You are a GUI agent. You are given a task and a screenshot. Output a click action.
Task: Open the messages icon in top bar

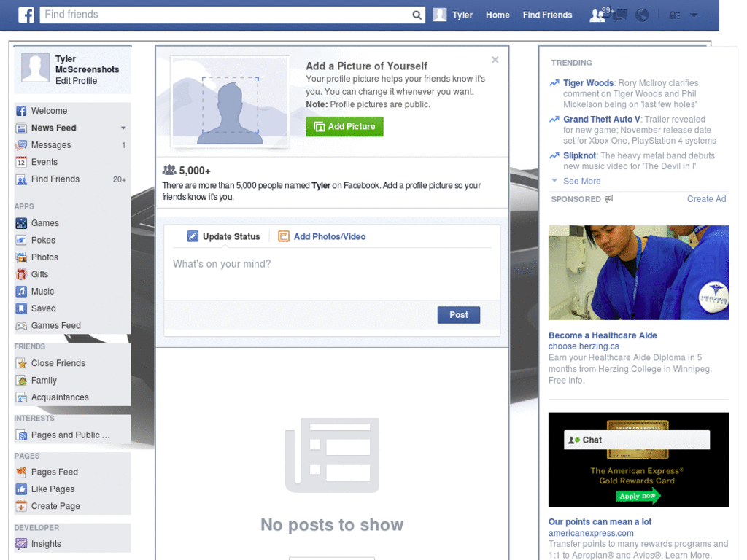click(620, 15)
